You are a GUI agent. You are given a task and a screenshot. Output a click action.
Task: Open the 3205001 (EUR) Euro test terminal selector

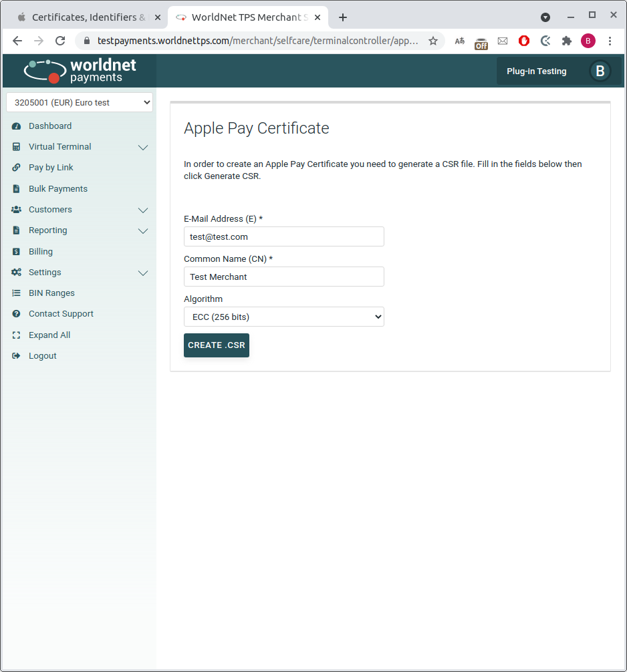[x=79, y=103]
